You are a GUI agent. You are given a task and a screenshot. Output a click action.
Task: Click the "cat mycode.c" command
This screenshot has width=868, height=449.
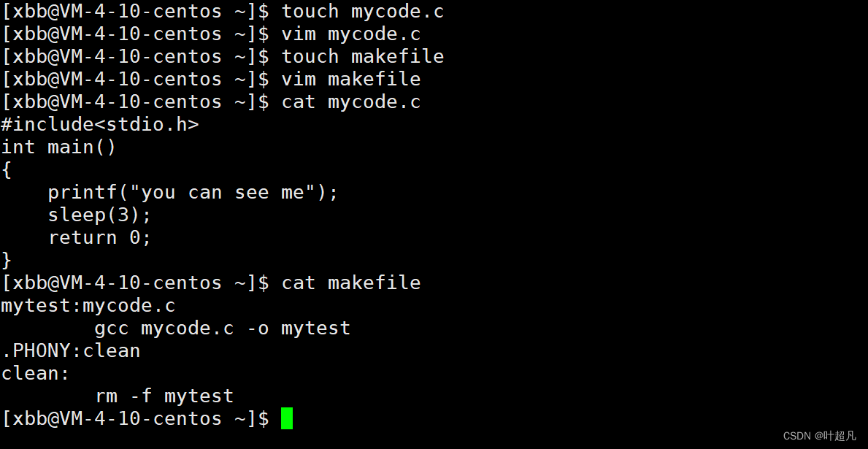(350, 102)
